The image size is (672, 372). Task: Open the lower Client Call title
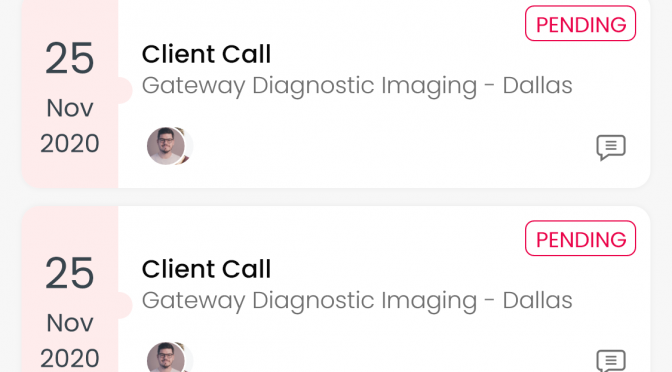coord(207,269)
